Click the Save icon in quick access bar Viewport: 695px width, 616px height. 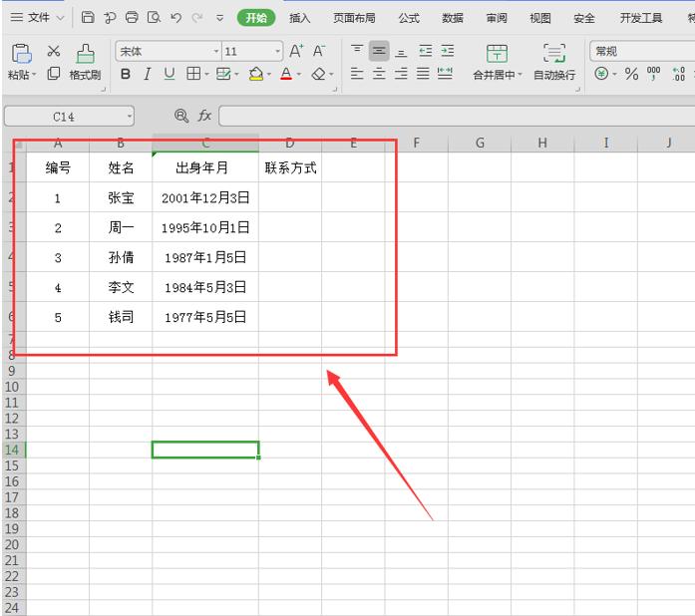point(88,17)
